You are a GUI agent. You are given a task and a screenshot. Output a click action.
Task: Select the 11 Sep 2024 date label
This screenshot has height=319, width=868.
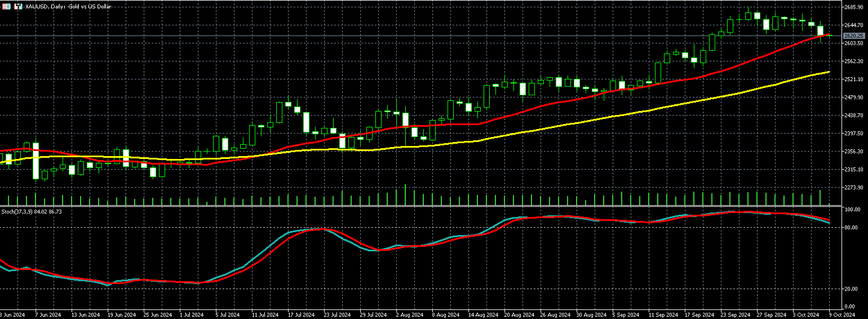point(662,314)
